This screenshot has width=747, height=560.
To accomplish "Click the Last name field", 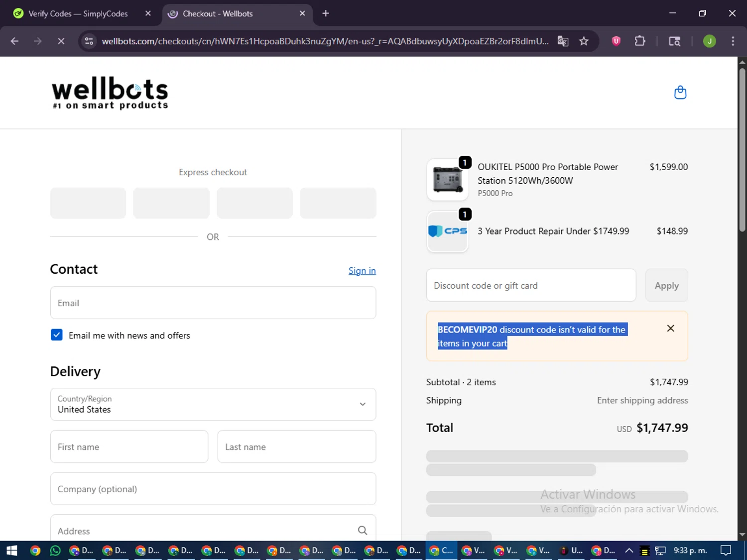I will [297, 447].
